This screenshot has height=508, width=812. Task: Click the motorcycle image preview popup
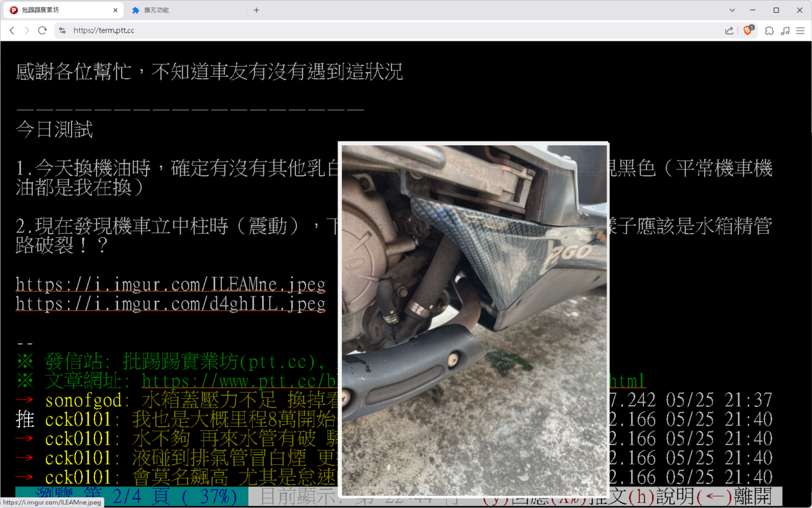(x=474, y=319)
